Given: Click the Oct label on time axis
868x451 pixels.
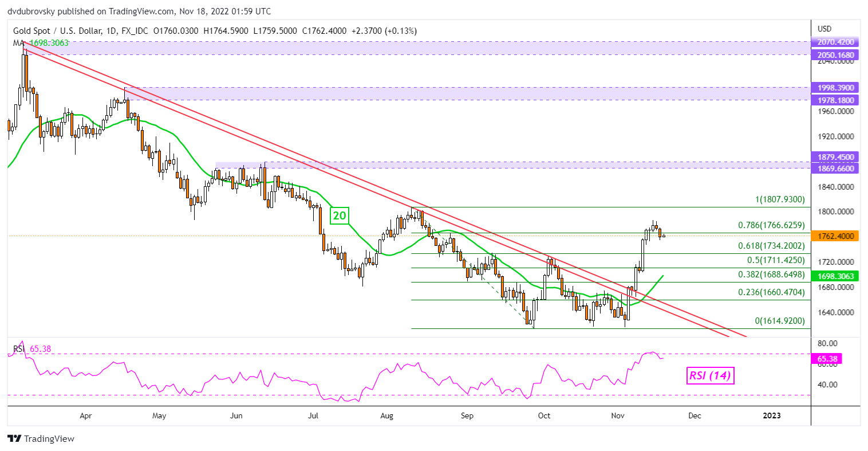Looking at the screenshot, I should pos(545,415).
